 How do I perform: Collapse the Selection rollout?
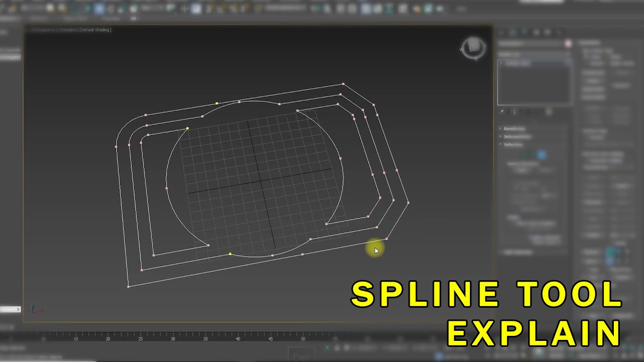coord(513,145)
